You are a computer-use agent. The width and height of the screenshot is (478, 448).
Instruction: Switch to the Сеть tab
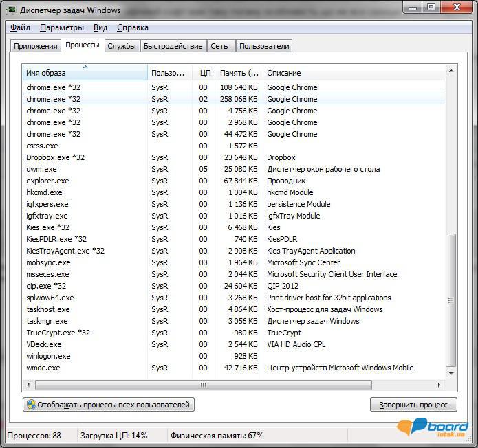[x=219, y=46]
